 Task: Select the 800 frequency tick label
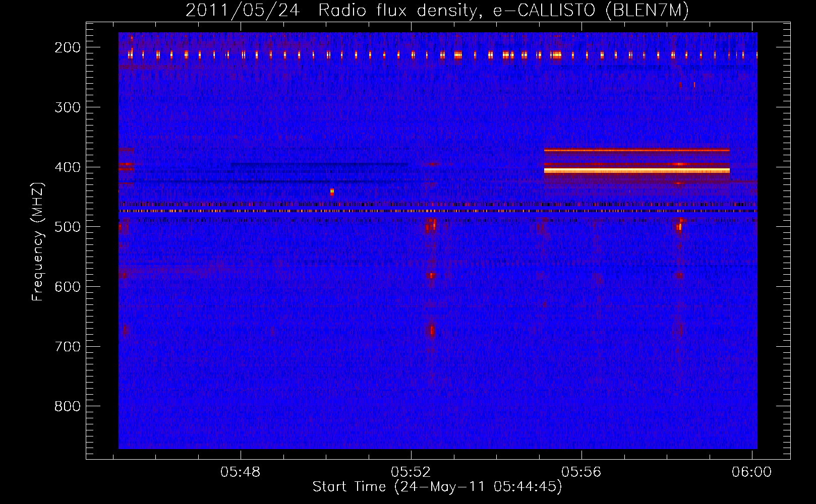click(67, 406)
